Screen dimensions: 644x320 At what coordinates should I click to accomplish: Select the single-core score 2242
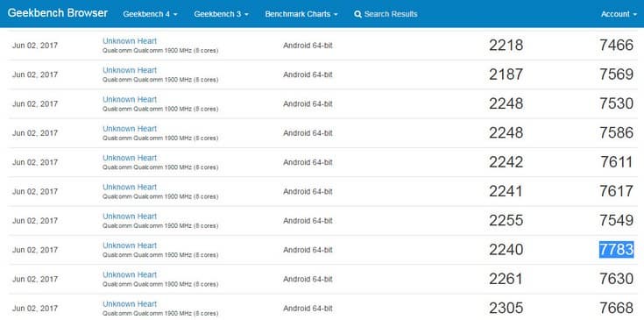coord(506,162)
